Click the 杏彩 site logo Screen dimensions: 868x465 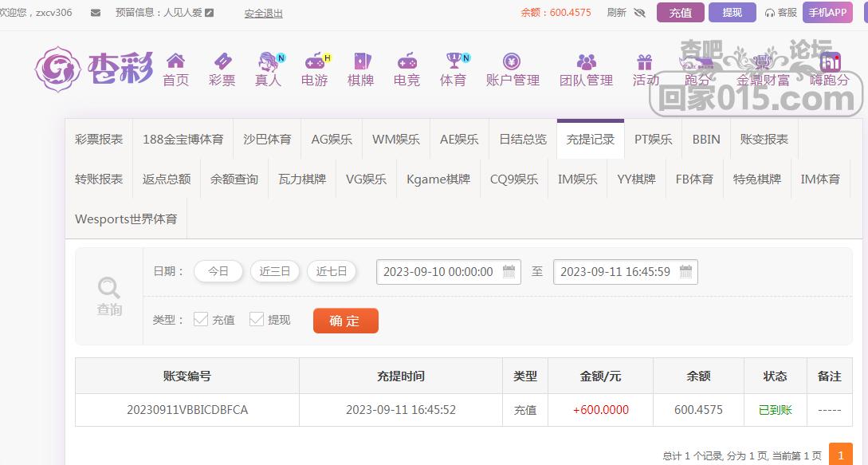point(94,69)
